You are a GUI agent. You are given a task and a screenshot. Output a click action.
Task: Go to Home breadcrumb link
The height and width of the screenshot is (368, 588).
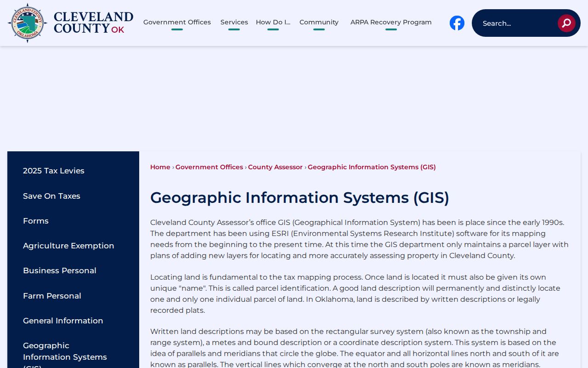[x=160, y=167]
